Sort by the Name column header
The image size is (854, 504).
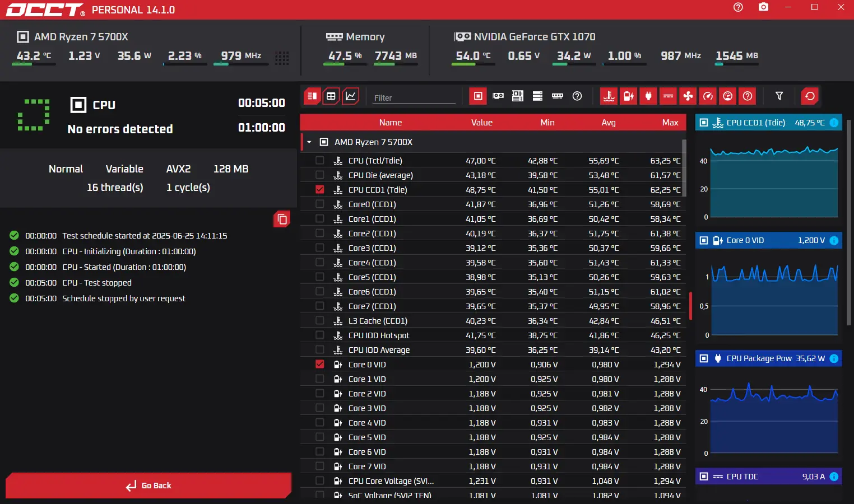pyautogui.click(x=390, y=123)
